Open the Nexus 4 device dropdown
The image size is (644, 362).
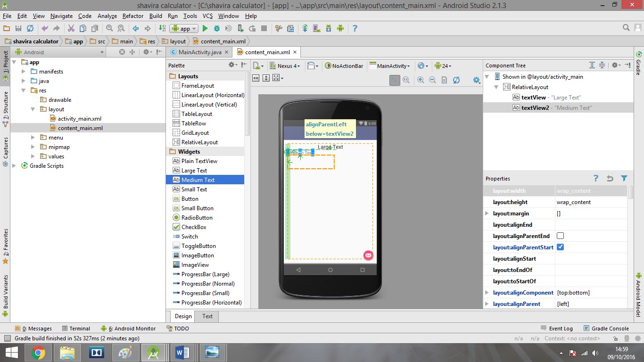[285, 66]
